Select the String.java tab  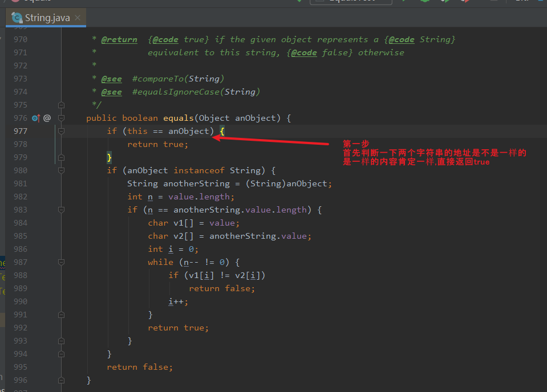click(46, 18)
